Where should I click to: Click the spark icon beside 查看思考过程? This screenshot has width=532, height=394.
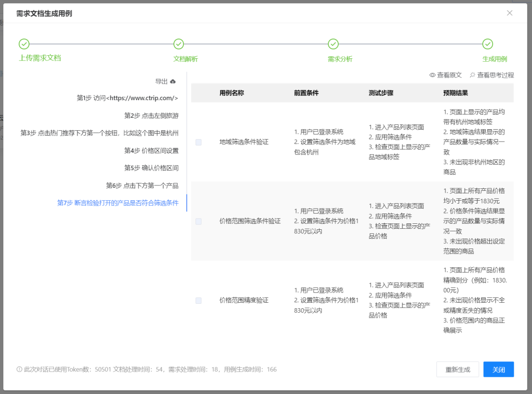[471, 74]
